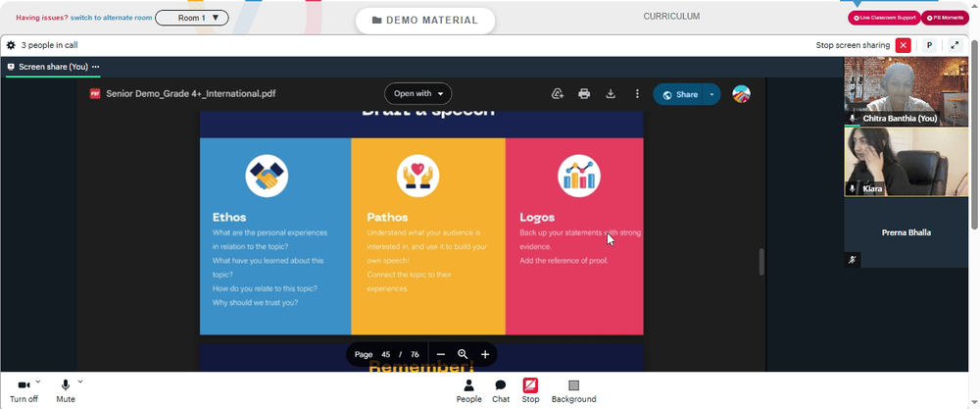Viewport: 980px width, 409px height.
Task: Open the 'Open with' dropdown
Action: (x=417, y=94)
